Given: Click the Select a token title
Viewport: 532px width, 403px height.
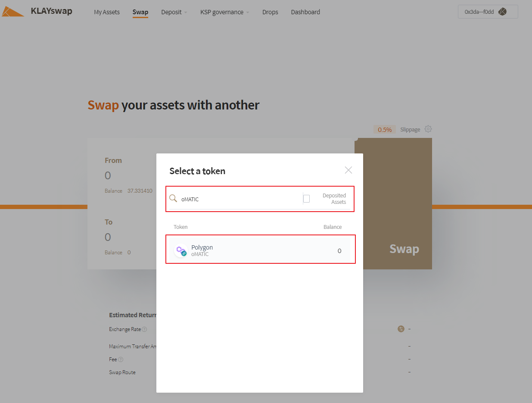Looking at the screenshot, I should tap(197, 171).
